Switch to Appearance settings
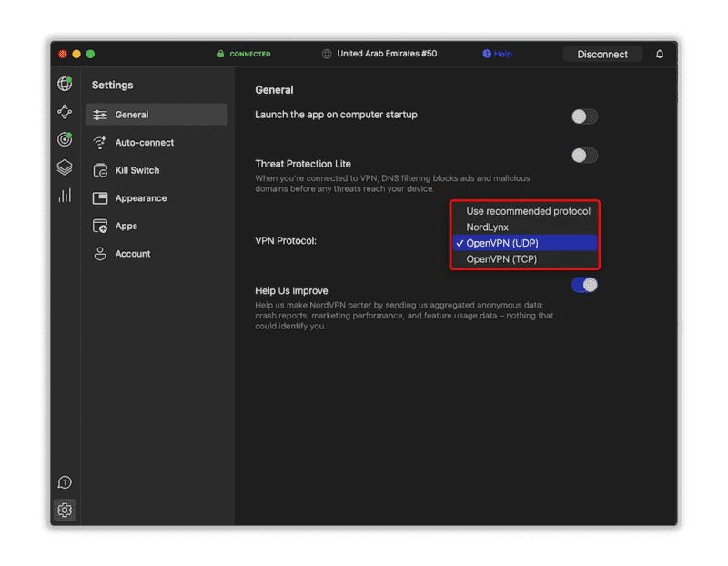Image resolution: width=728 pixels, height=566 pixels. pos(157,198)
